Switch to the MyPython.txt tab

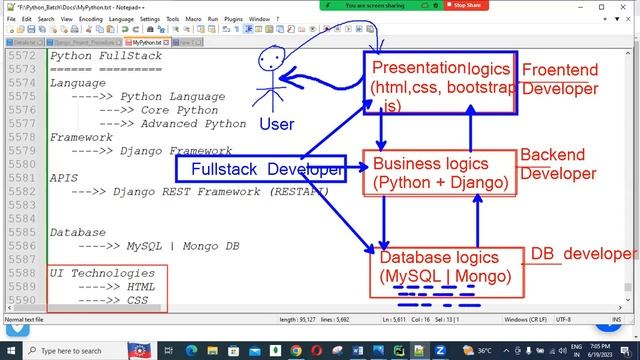[x=147, y=42]
